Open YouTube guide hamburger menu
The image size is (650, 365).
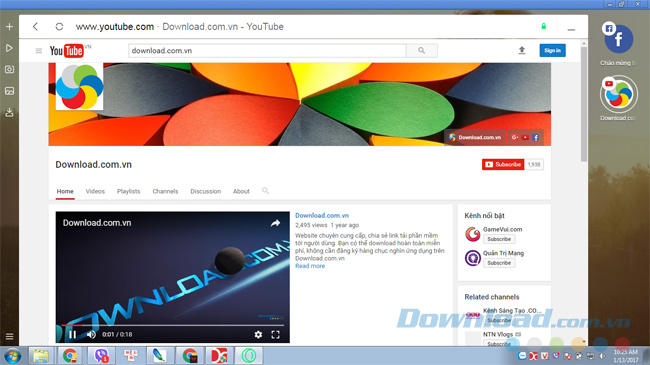point(39,51)
